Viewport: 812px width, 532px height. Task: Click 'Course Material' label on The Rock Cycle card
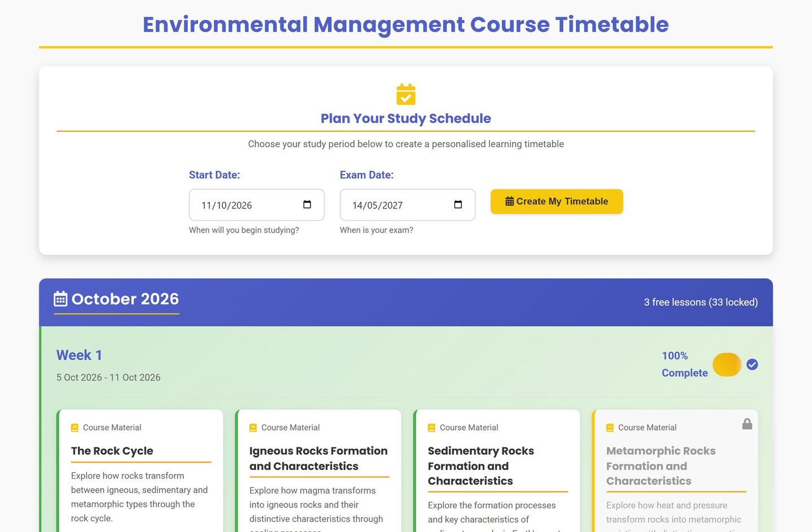112,428
